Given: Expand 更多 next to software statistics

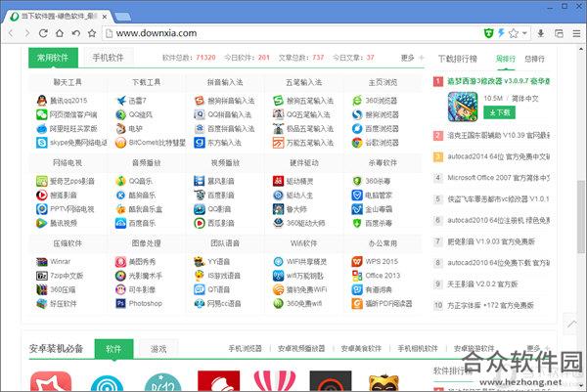Looking at the screenshot, I should click(x=412, y=58).
